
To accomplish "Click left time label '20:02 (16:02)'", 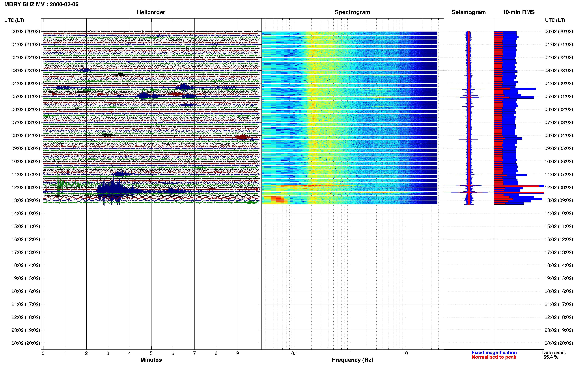I will (26, 291).
